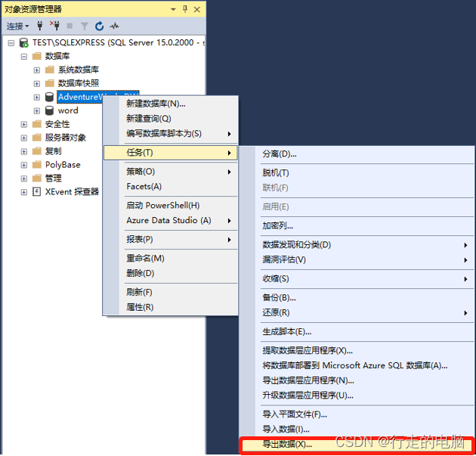This screenshot has width=476, height=456.
Task: Expand the 复制 folder
Action: [24, 151]
